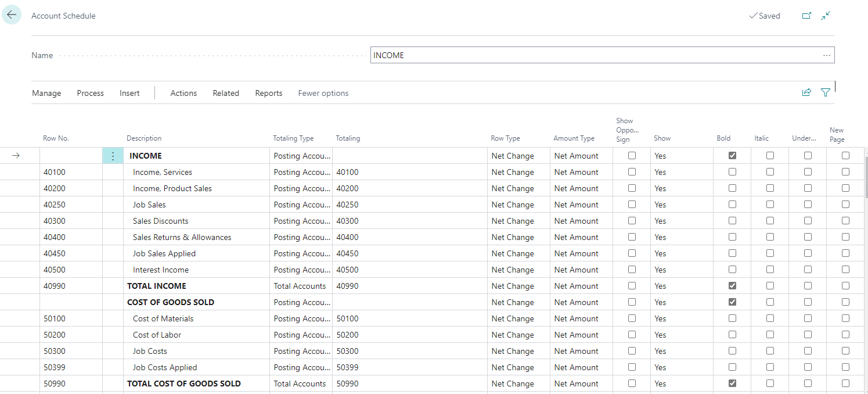Open the Name field lookup ellipsis
This screenshot has width=868, height=394.
click(x=827, y=55)
